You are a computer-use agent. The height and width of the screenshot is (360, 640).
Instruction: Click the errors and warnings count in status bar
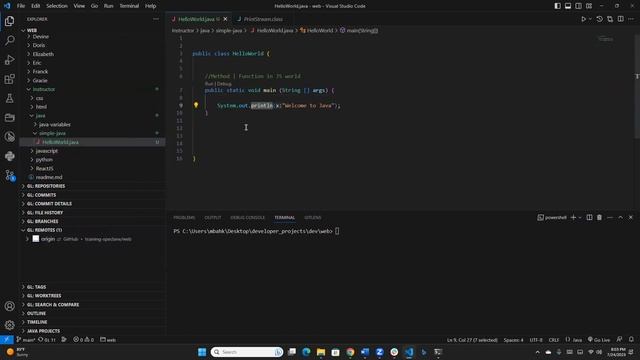pyautogui.click(x=83, y=340)
